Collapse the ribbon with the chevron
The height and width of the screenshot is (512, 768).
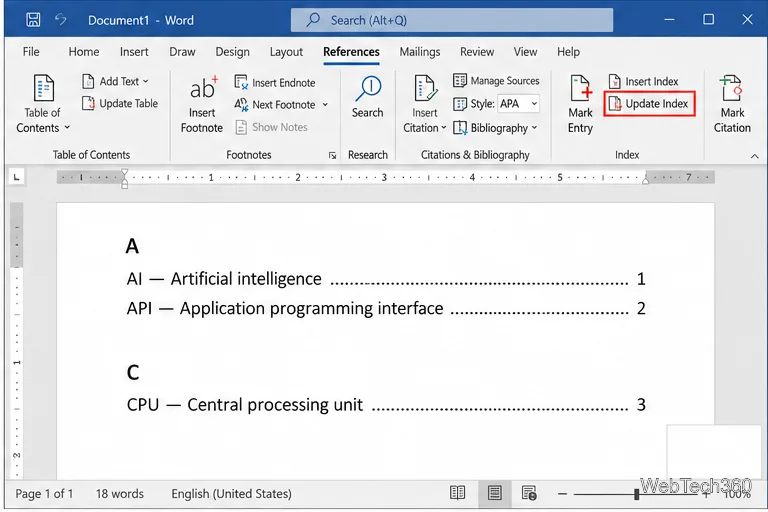755,156
